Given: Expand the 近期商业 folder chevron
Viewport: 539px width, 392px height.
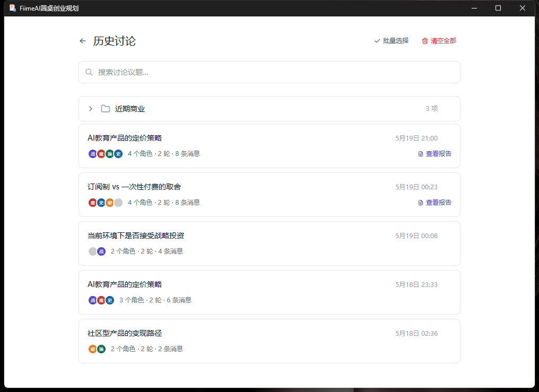Looking at the screenshot, I should tap(91, 109).
